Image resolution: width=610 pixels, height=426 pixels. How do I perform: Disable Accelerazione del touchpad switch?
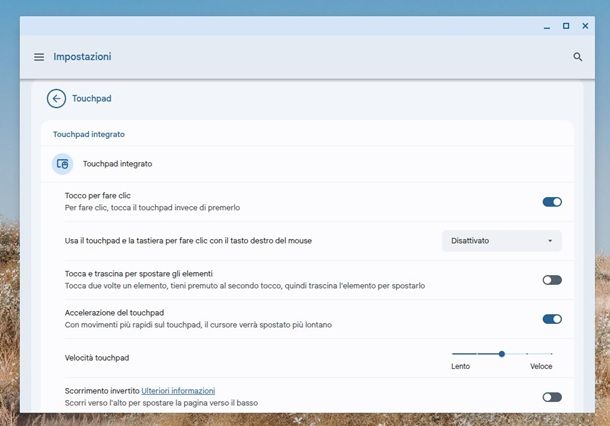click(552, 319)
